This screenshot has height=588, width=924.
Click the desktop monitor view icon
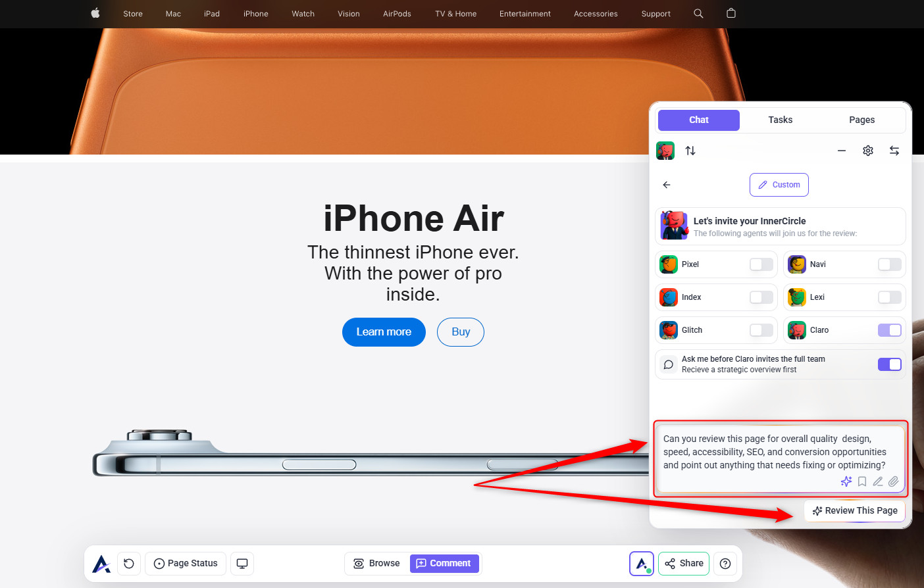pyautogui.click(x=242, y=564)
